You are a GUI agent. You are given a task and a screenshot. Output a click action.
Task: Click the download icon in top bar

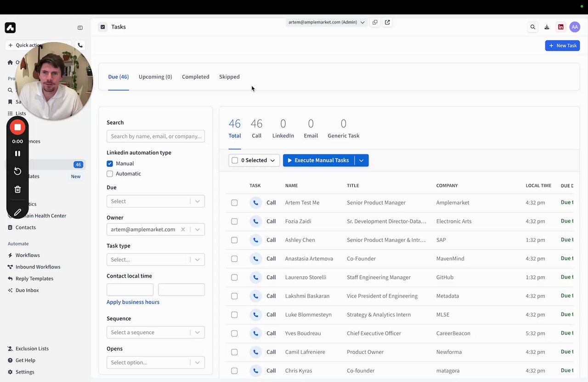(547, 27)
